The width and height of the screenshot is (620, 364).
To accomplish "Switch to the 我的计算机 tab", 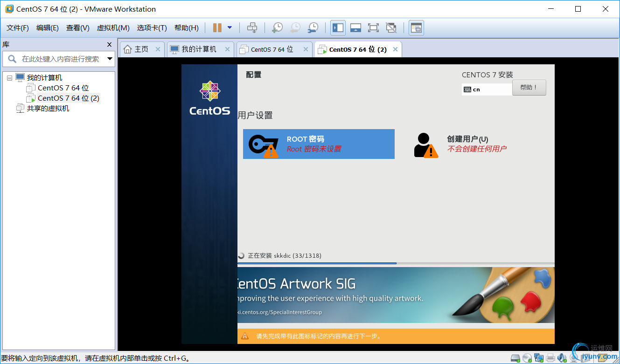I will tap(199, 49).
